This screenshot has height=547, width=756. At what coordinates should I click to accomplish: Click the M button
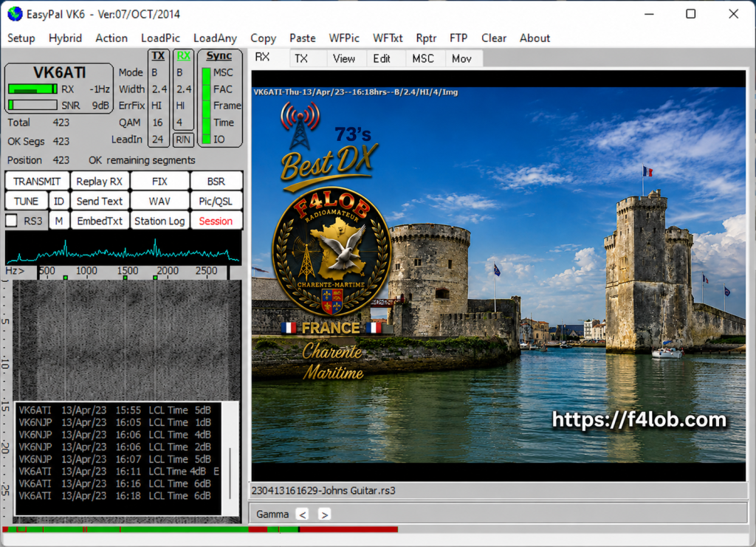click(59, 221)
